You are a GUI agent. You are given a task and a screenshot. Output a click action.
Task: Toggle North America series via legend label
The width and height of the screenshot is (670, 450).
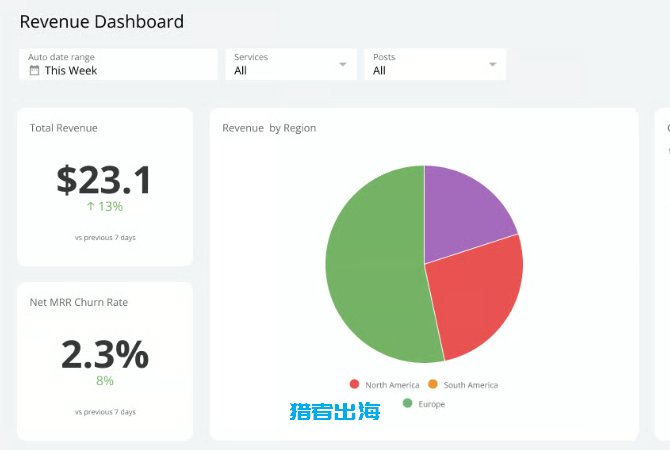click(391, 385)
